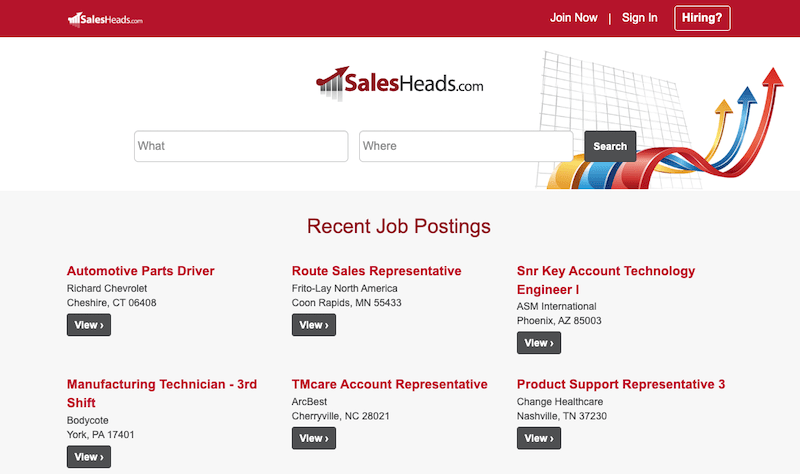Select the text Change Healthcare
The width and height of the screenshot is (800, 474).
tap(560, 402)
